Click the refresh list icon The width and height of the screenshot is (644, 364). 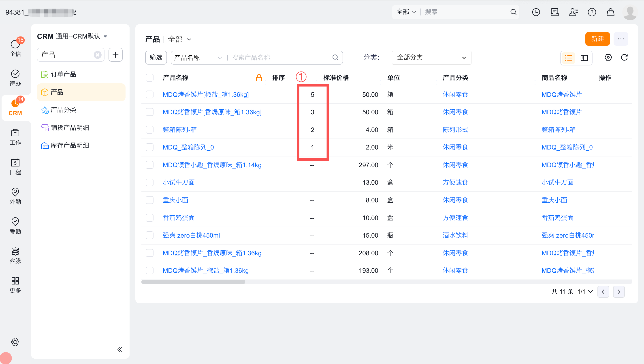[x=624, y=58]
